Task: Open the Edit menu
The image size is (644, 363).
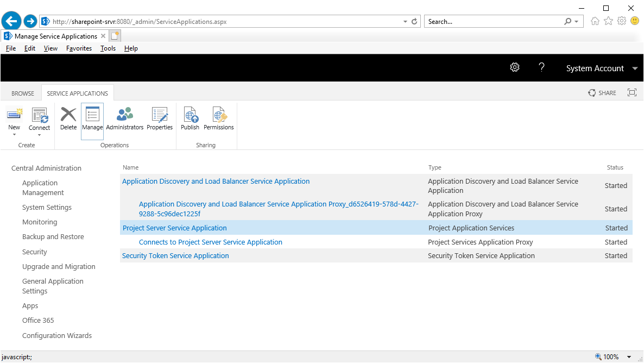Action: pos(29,48)
